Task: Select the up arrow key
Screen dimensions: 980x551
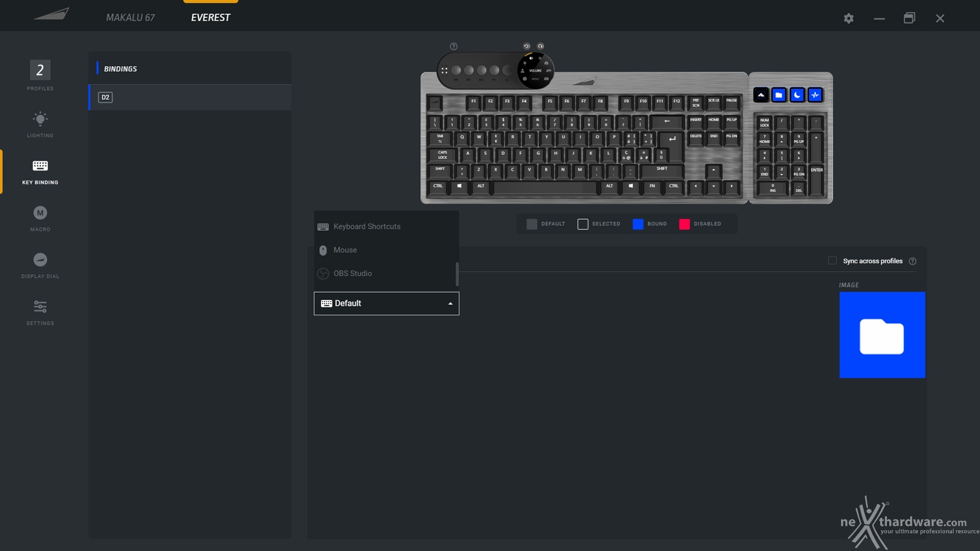Action: click(714, 171)
